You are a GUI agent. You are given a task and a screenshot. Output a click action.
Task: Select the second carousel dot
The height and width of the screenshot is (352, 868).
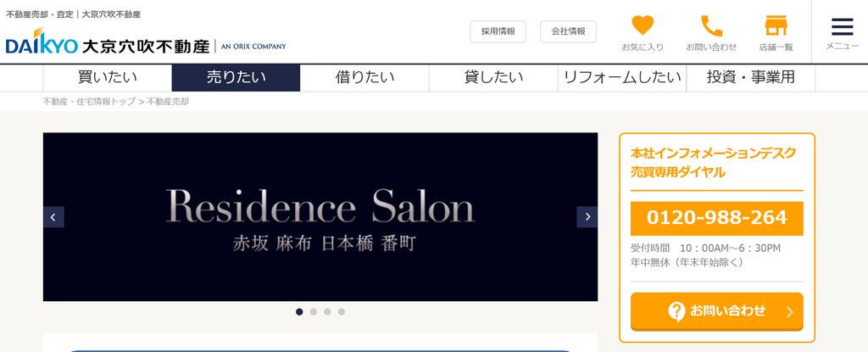314,311
